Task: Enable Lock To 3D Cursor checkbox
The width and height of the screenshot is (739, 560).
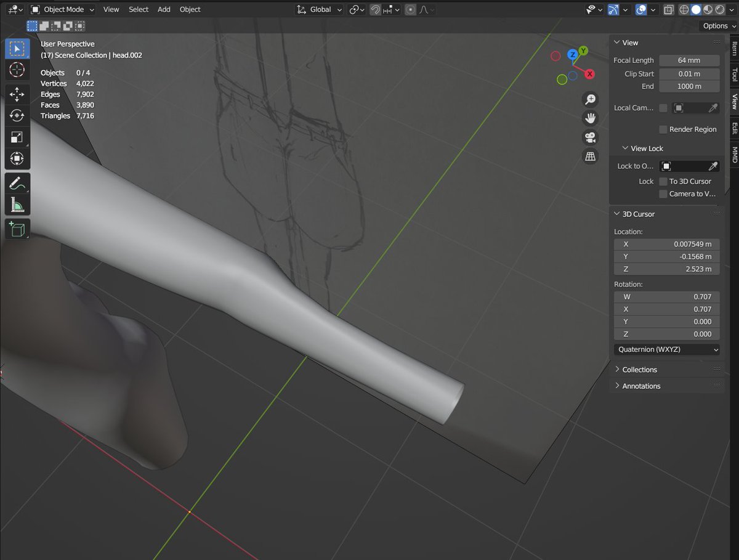Action: pyautogui.click(x=663, y=181)
